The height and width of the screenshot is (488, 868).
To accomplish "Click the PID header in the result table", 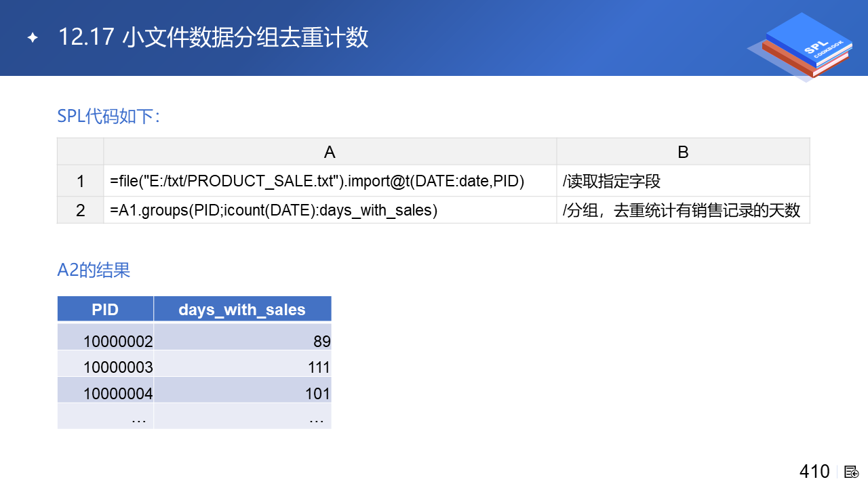I will [105, 309].
